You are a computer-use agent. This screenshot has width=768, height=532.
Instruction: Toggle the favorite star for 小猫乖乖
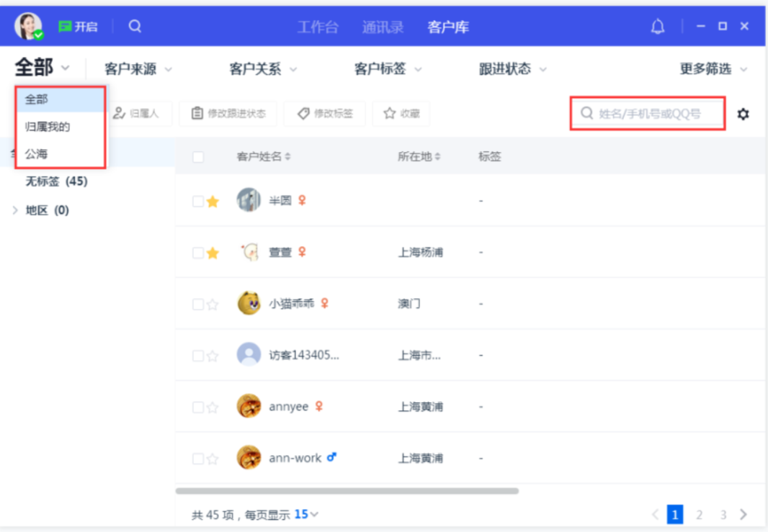coord(212,305)
